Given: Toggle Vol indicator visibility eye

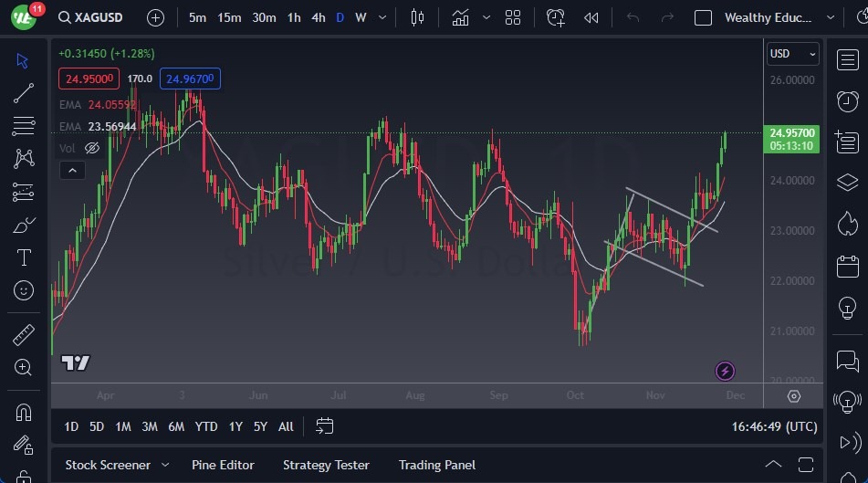Looking at the screenshot, I should click(x=91, y=148).
